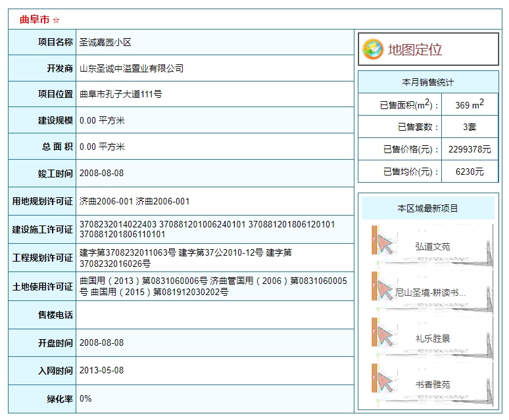Click the 总面积 value 0.00 平方米

[x=102, y=147]
